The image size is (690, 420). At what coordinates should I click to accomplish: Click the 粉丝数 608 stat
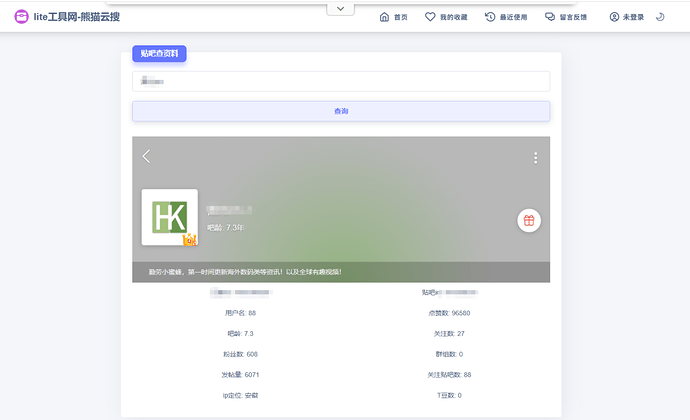pos(240,354)
